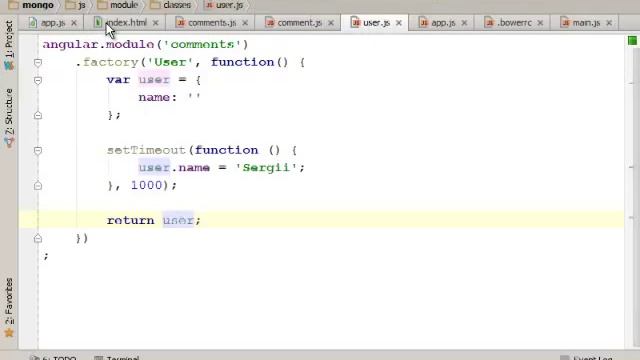Open the app.js tab next to user.js

[x=443, y=23]
